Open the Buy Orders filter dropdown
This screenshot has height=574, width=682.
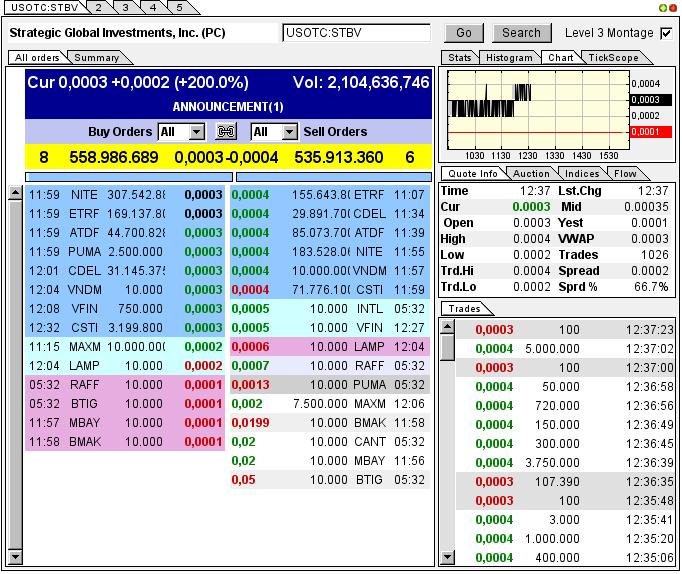(197, 131)
